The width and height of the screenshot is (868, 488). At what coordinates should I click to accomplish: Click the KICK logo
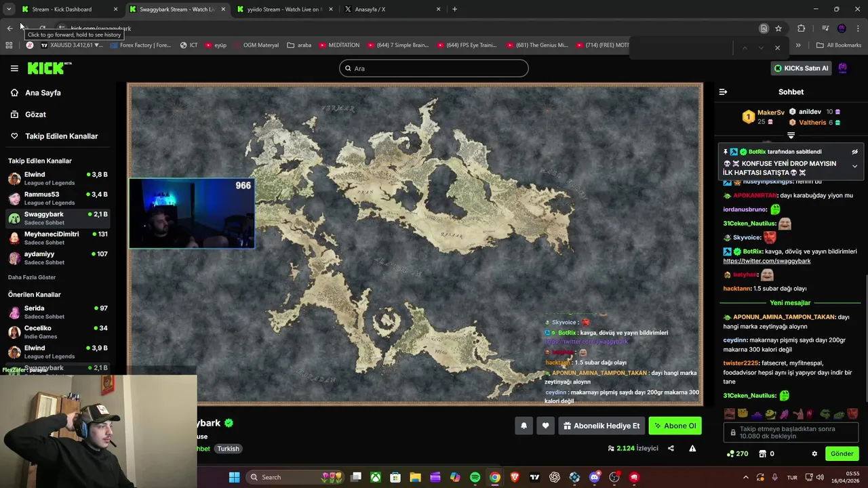click(49, 68)
